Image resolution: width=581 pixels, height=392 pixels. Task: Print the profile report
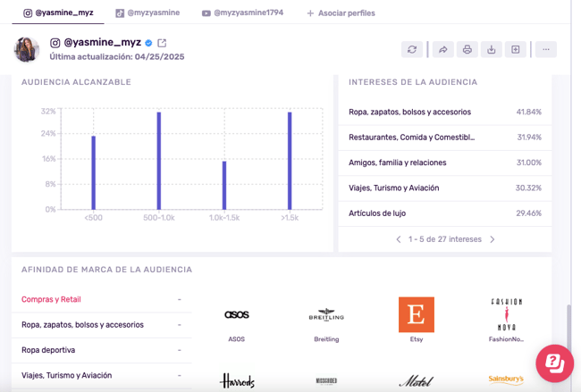pos(467,50)
